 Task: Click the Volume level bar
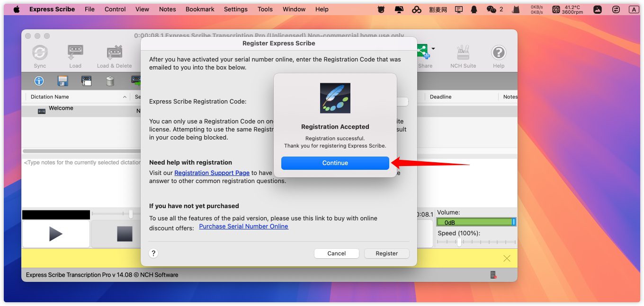[475, 222]
